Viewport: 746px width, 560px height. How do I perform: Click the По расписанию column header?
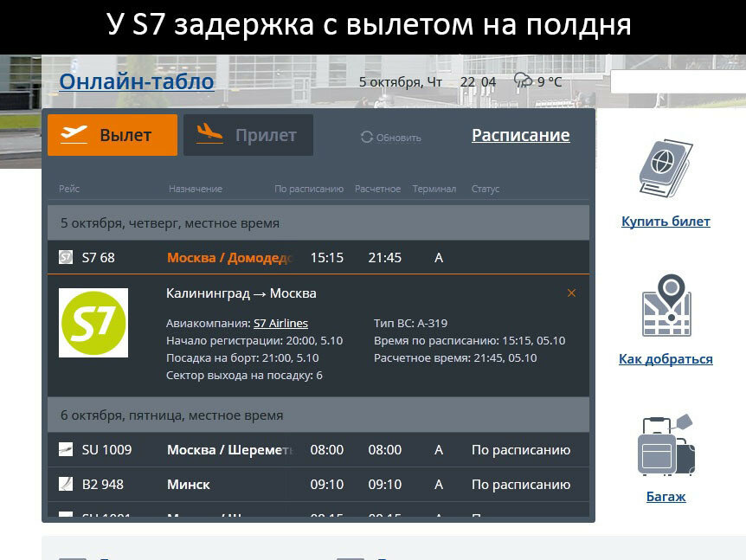[309, 189]
